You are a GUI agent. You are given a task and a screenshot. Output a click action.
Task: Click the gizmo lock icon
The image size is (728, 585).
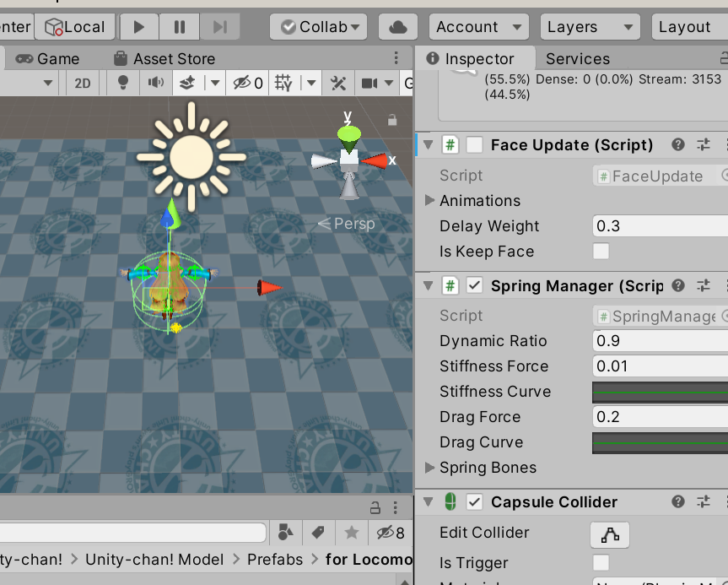pyautogui.click(x=392, y=120)
